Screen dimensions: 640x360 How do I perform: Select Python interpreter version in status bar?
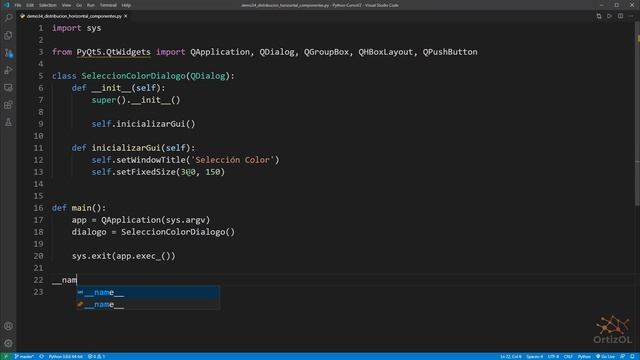tap(65, 356)
